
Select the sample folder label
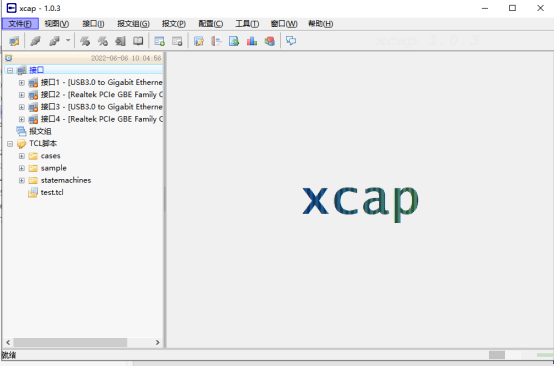(54, 168)
